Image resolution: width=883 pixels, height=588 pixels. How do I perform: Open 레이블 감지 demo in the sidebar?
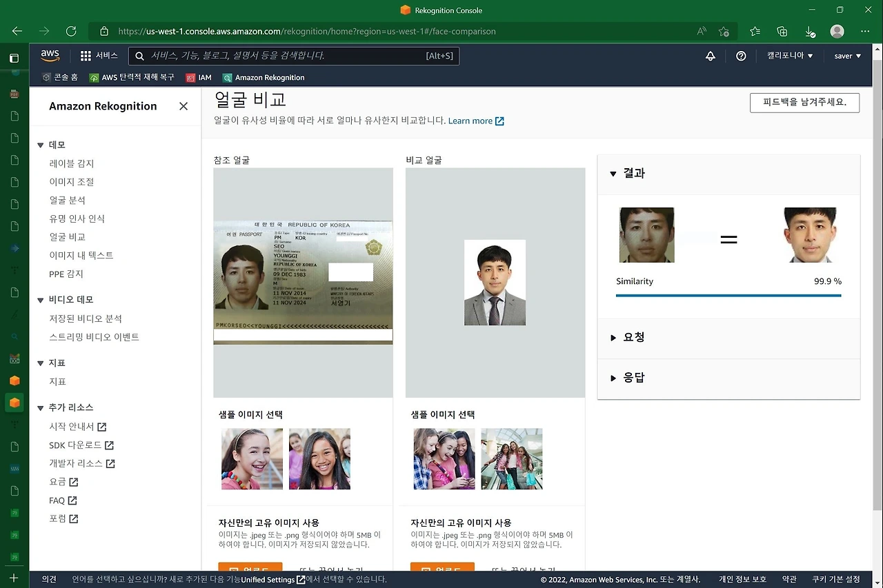pyautogui.click(x=72, y=163)
